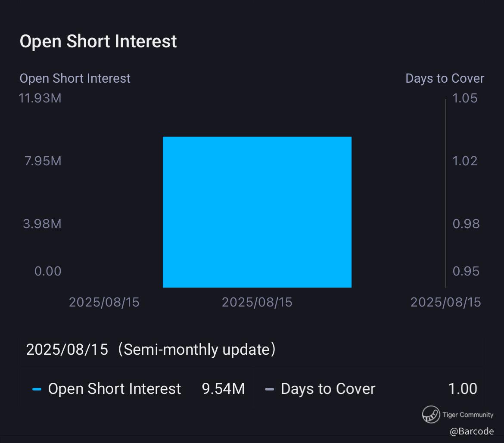
Task: Select the blue short interest bar
Action: pos(257,212)
